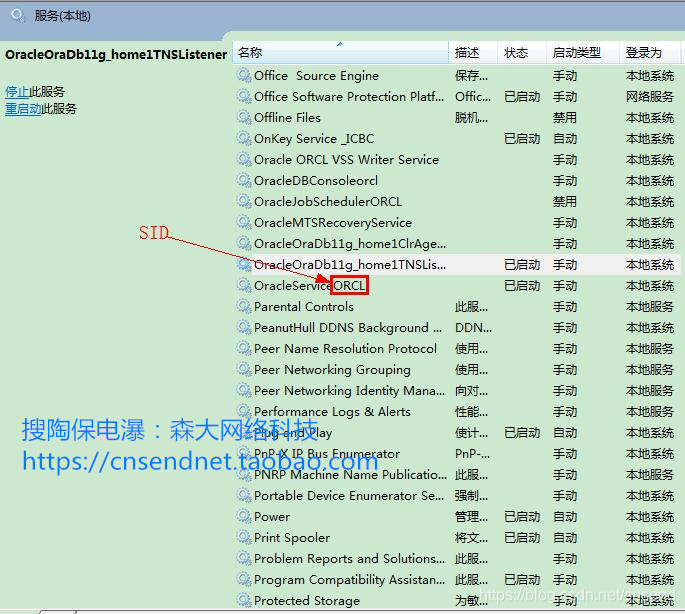This screenshot has height=614, width=685.
Task: Select the Program Compatibility Assistant service
Action: point(457,579)
